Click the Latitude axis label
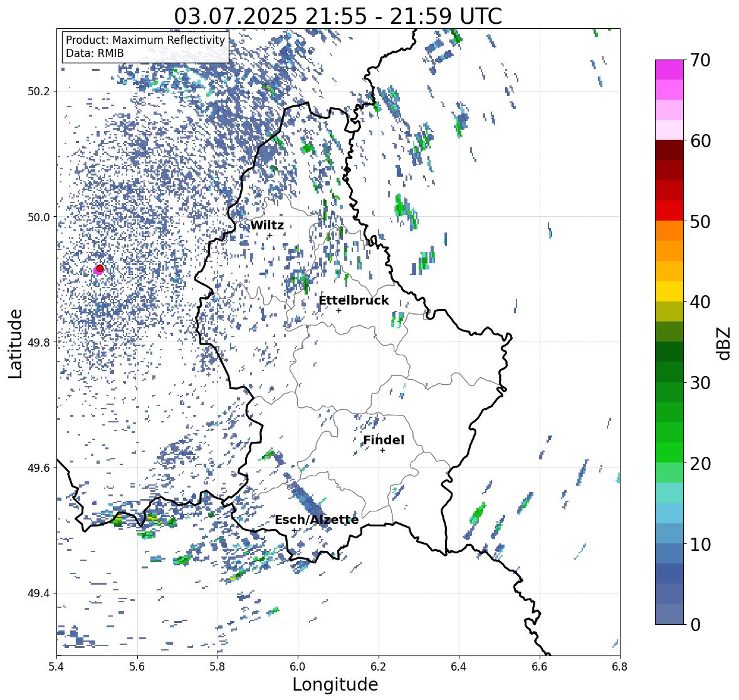 [16, 343]
